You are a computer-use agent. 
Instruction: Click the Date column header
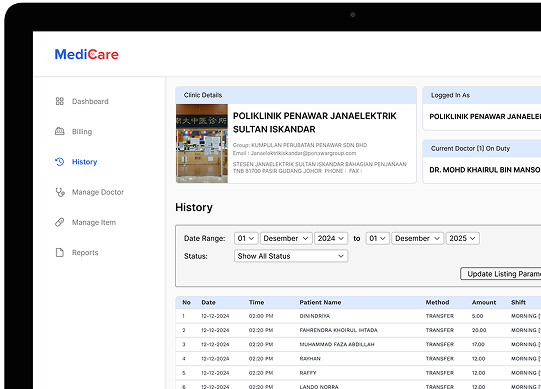click(208, 302)
